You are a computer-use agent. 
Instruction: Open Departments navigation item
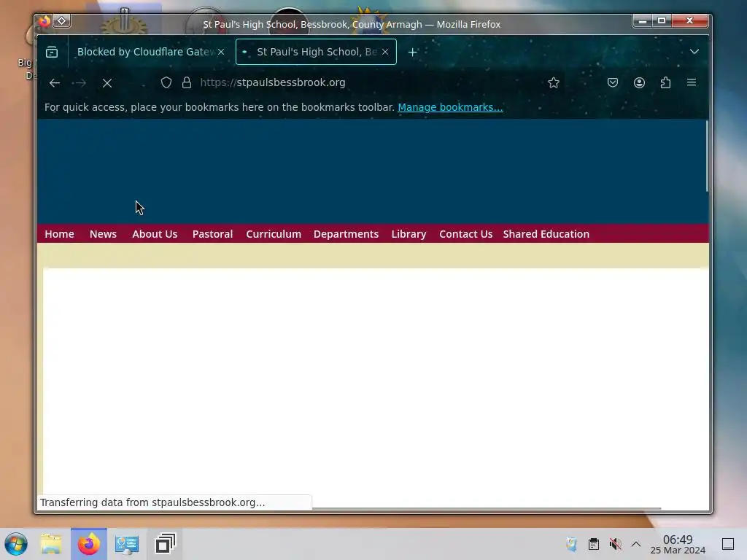pos(346,234)
